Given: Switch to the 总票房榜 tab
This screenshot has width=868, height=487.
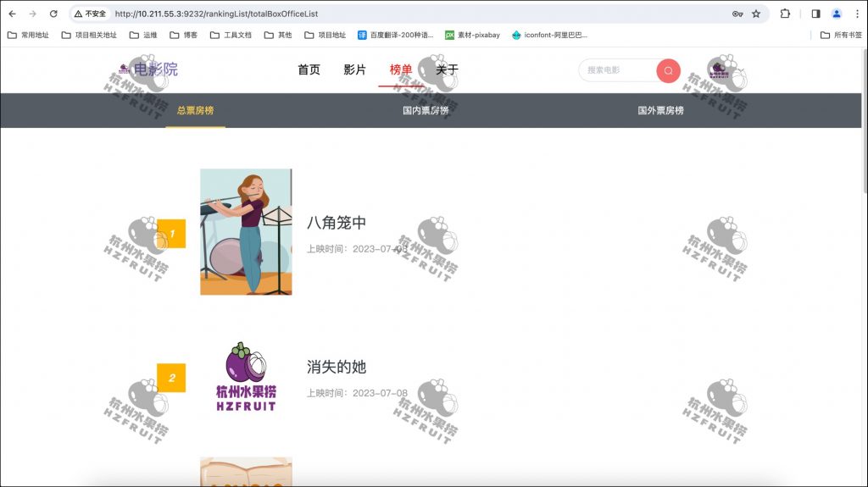Looking at the screenshot, I should pyautogui.click(x=196, y=110).
